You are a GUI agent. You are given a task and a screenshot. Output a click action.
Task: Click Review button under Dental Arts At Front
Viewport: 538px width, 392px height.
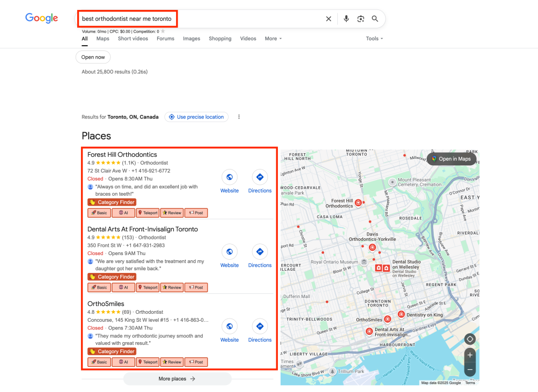pos(172,288)
